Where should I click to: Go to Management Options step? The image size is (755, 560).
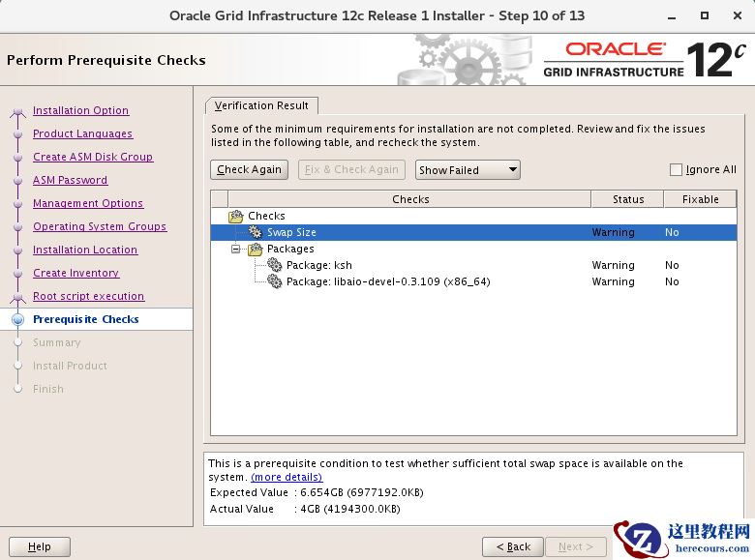pos(88,203)
